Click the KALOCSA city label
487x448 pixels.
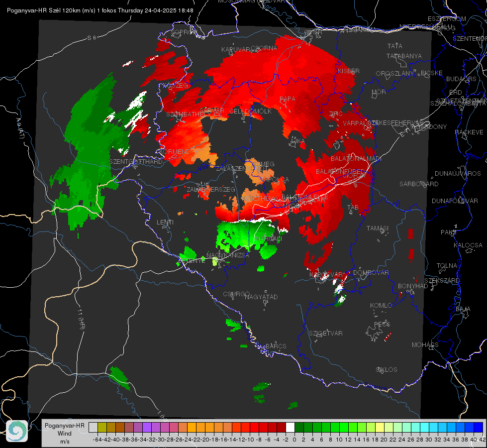click(x=468, y=245)
